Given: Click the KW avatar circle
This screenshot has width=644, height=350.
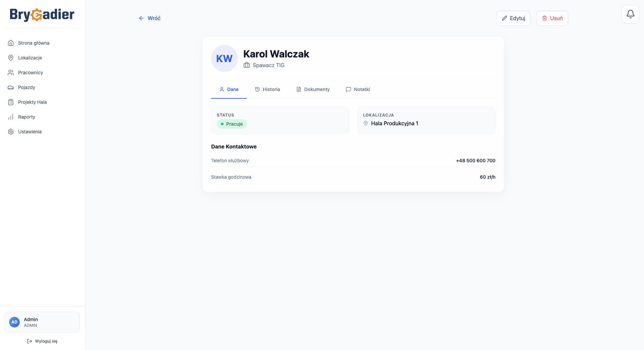Looking at the screenshot, I should (x=225, y=58).
